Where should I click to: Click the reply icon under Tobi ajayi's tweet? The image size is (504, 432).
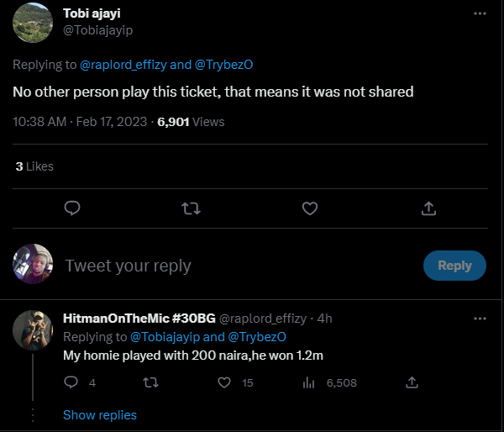pos(72,208)
